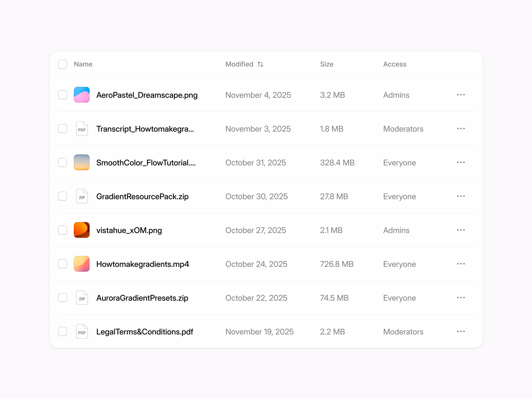This screenshot has height=399, width=532.
Task: Tick the select-all checkbox in header
Action: pyautogui.click(x=63, y=64)
